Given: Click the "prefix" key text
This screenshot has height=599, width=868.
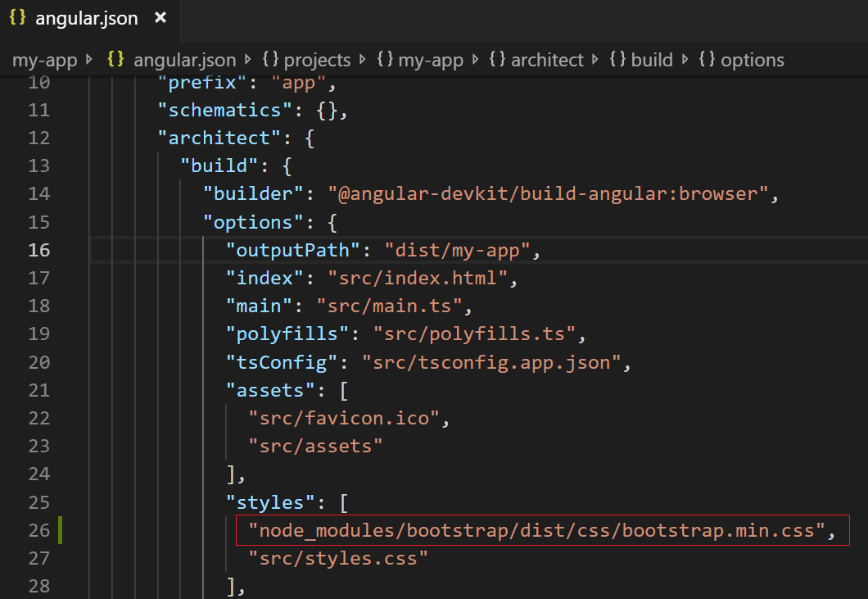Looking at the screenshot, I should tap(202, 84).
